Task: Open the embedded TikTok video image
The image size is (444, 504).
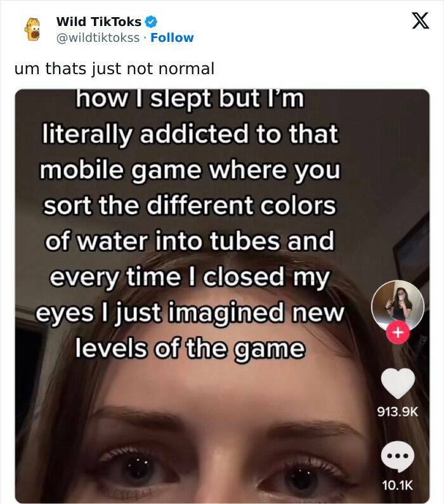Action: 222,296
